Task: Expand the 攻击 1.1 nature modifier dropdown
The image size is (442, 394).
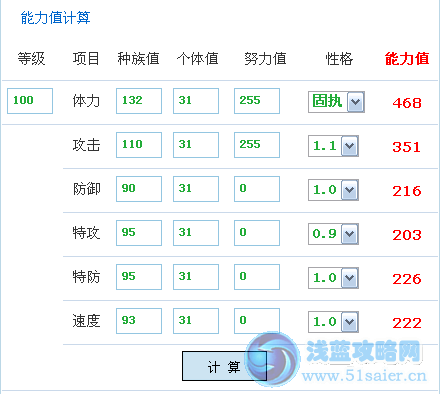Action: (x=333, y=146)
